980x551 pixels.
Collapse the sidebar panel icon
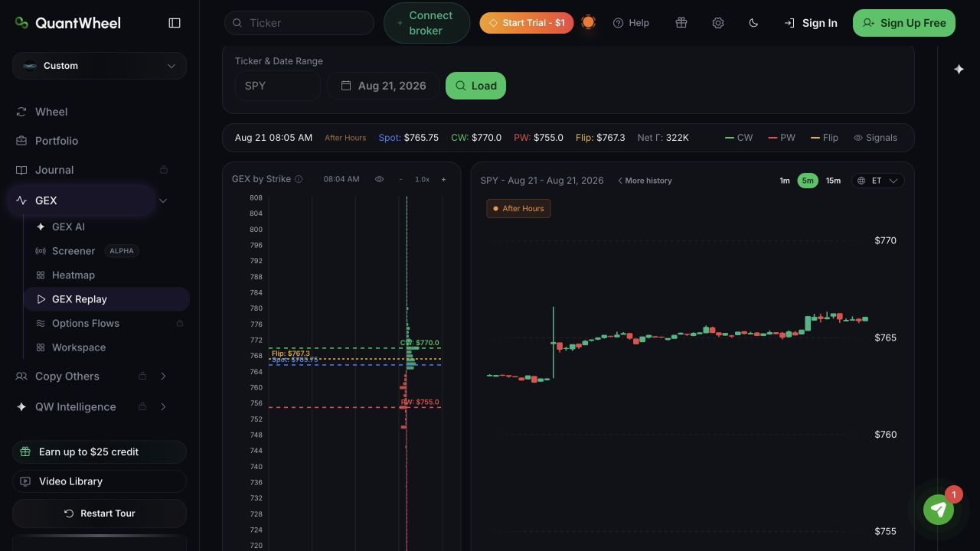click(175, 23)
